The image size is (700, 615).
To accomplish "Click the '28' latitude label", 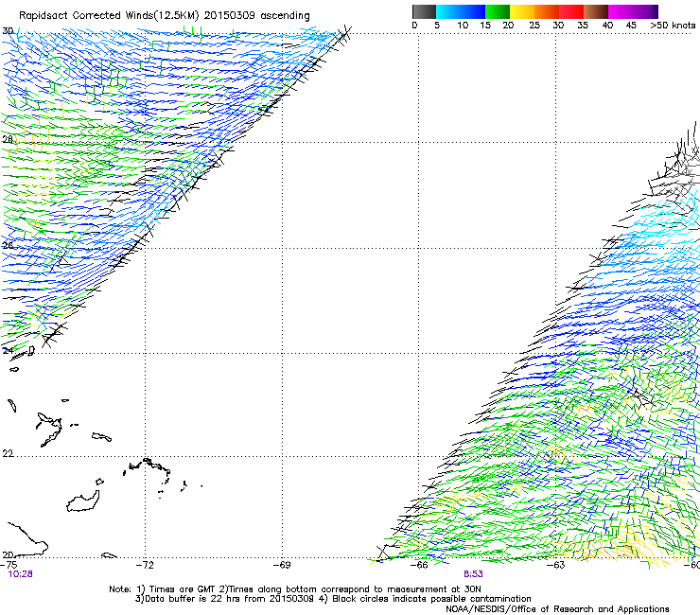I will pyautogui.click(x=8, y=139).
